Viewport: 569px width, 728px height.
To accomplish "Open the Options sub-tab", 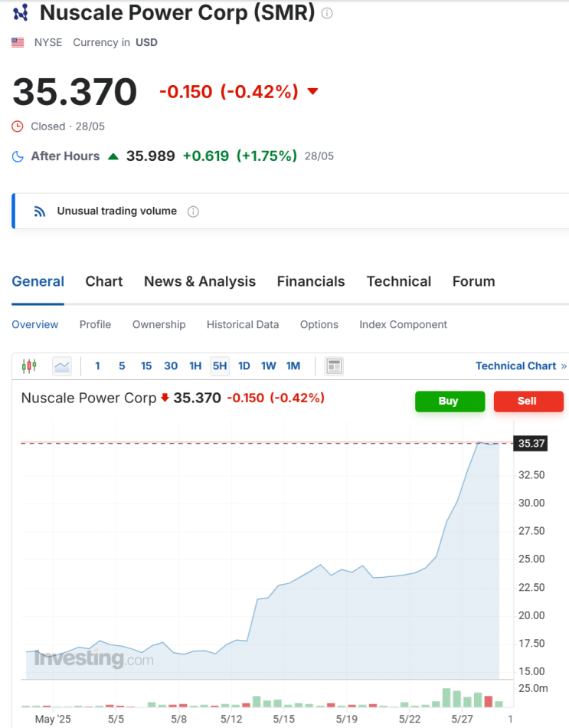I will pyautogui.click(x=319, y=325).
